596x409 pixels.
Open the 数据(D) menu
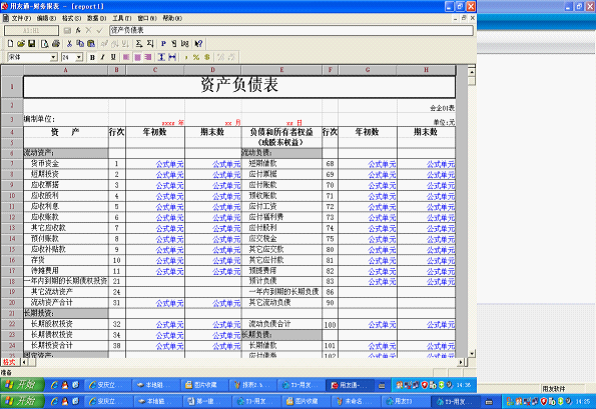[x=97, y=18]
